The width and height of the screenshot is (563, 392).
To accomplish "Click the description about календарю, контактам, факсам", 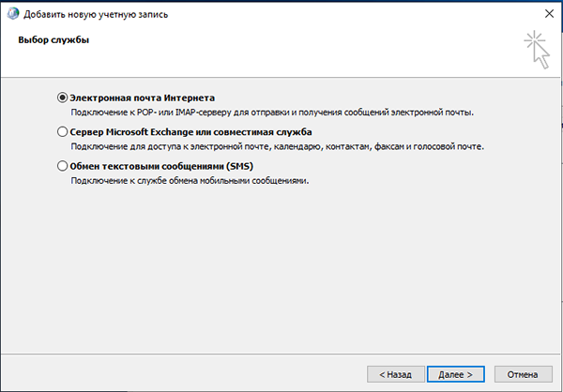I will click(x=277, y=146).
